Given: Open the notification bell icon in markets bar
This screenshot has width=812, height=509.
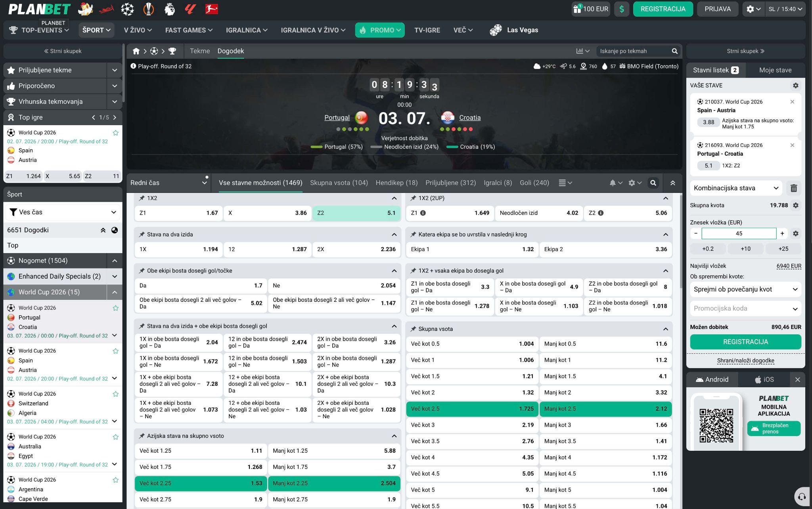Looking at the screenshot, I should point(616,183).
